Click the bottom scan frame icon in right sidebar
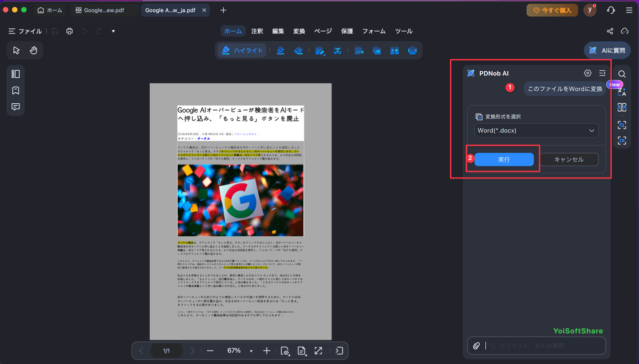 point(622,141)
